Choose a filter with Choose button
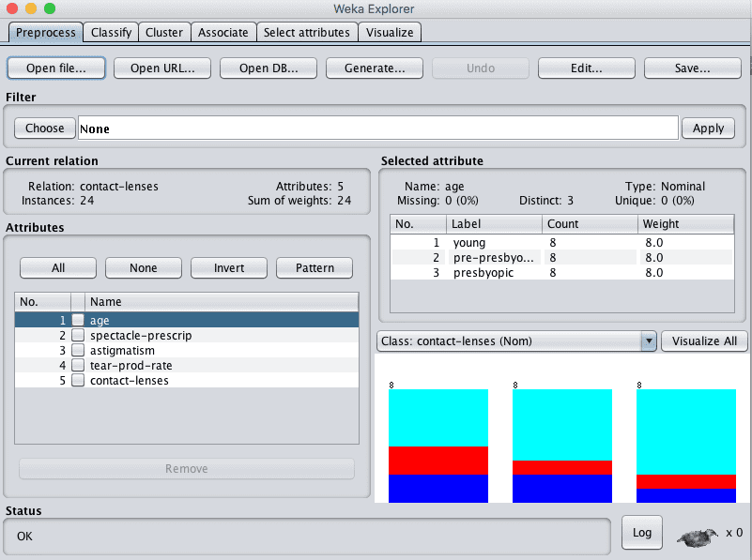The width and height of the screenshot is (752, 560). pyautogui.click(x=45, y=129)
